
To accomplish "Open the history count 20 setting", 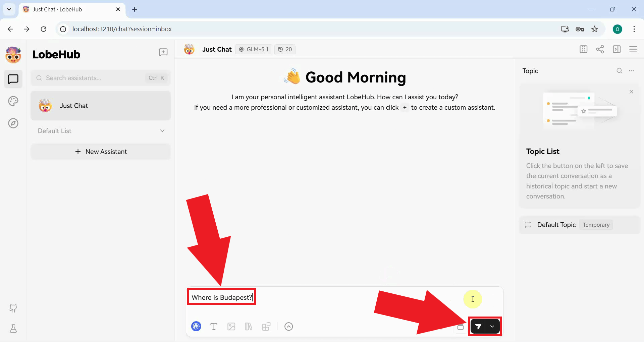I will point(285,49).
